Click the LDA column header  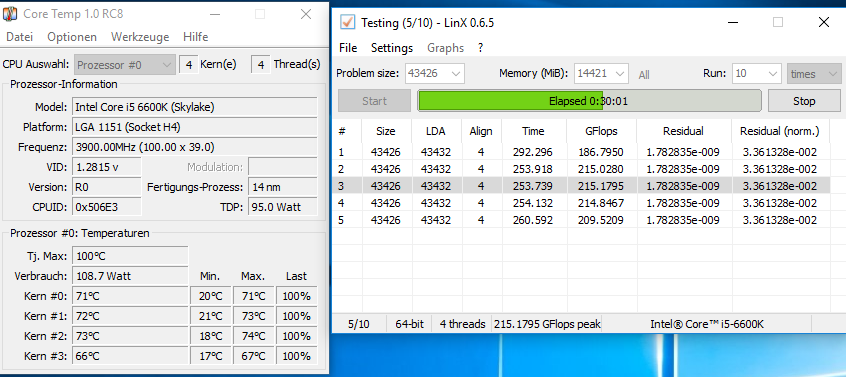tap(435, 131)
